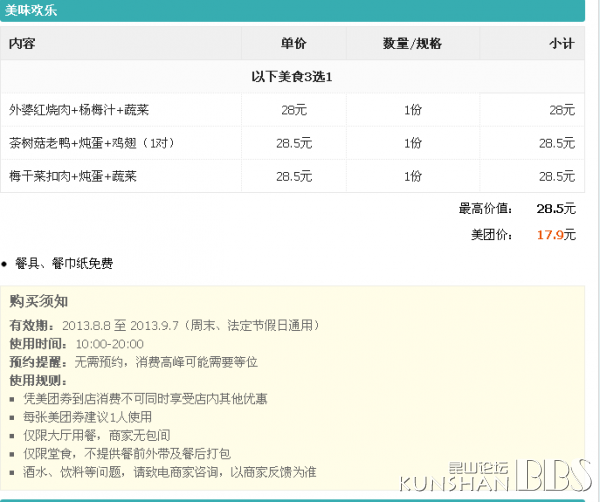Click the 10:00-20:00 usage time
The image size is (600, 502).
tap(109, 344)
